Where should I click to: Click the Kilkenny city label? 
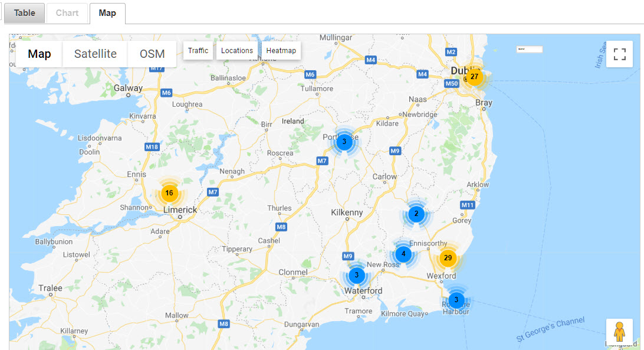[x=347, y=212]
